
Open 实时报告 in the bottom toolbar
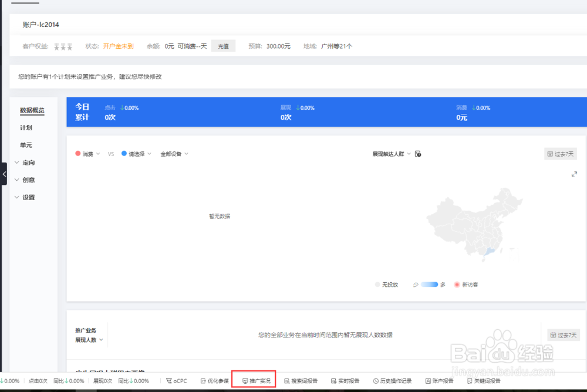click(x=345, y=381)
